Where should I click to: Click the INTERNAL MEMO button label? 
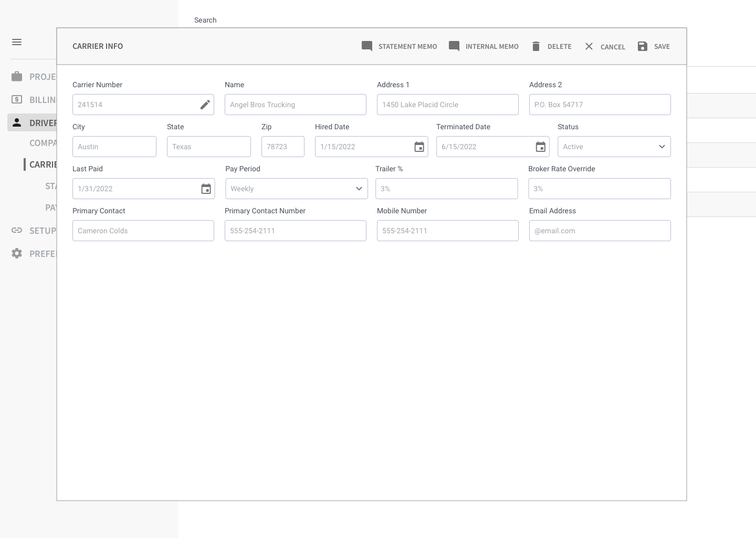pos(492,47)
